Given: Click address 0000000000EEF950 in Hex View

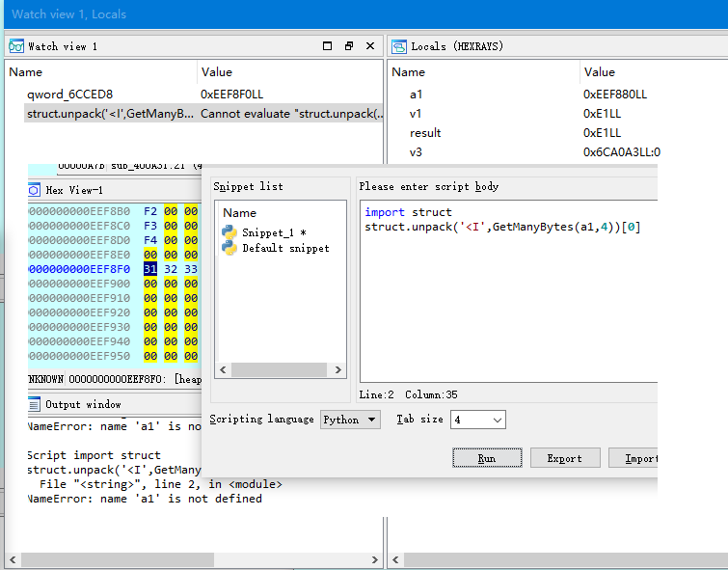Looking at the screenshot, I should coord(79,356).
